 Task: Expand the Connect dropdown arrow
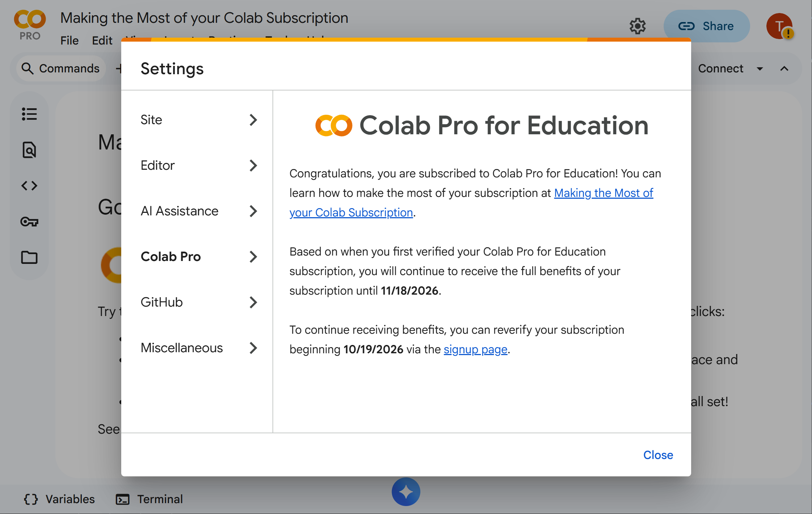click(x=761, y=68)
